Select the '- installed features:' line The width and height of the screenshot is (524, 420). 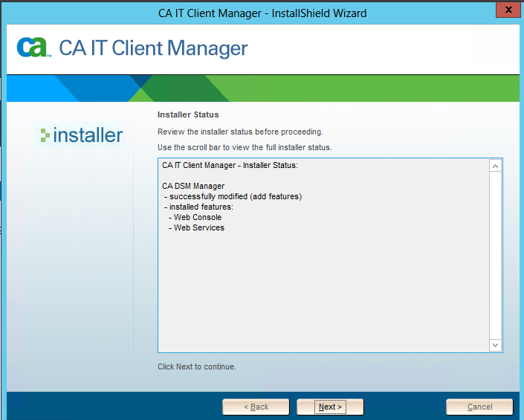[x=198, y=207]
